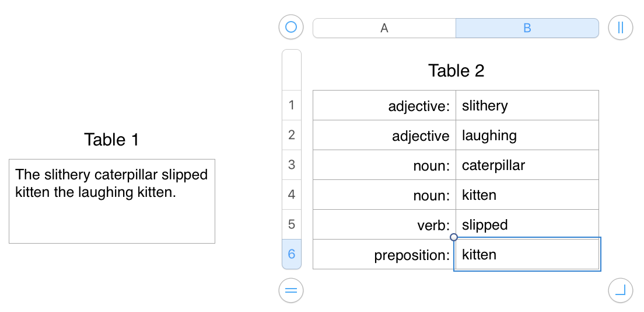Select the cell containing slipped
Screen dimensions: 644x312
pos(527,225)
